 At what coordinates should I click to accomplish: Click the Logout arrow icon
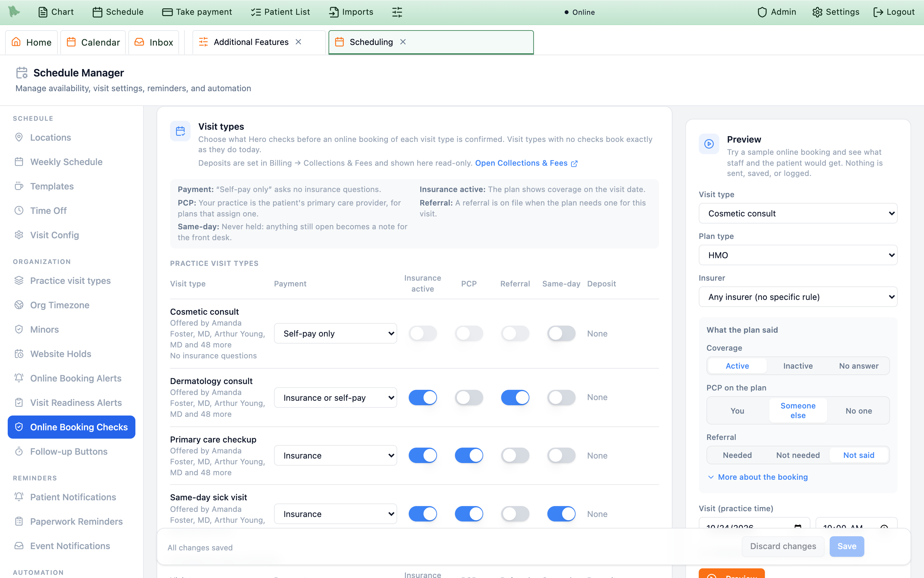(x=878, y=12)
